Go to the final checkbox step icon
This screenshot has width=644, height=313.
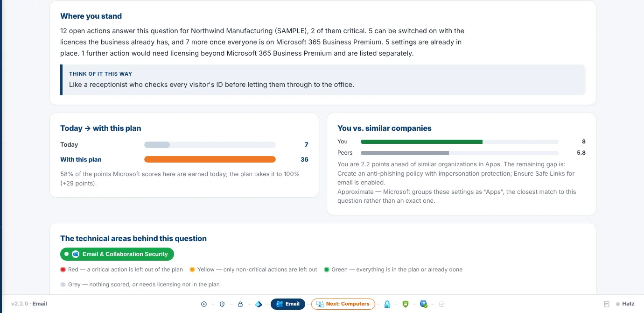pyautogui.click(x=442, y=304)
